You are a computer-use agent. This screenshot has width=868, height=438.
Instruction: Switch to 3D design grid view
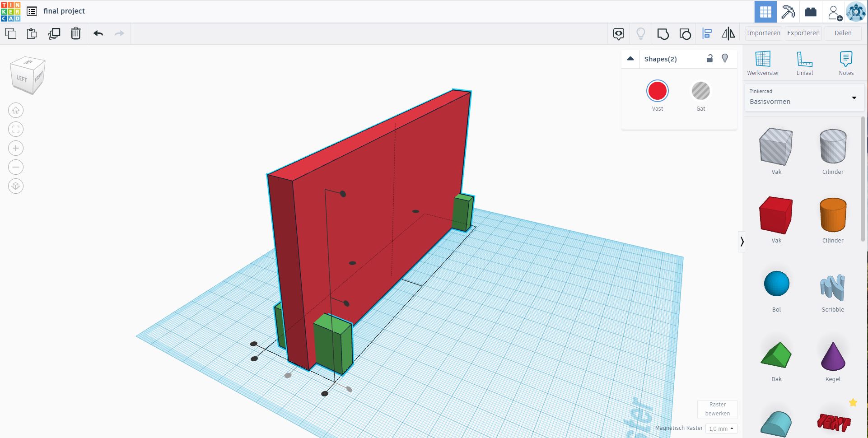coord(765,12)
